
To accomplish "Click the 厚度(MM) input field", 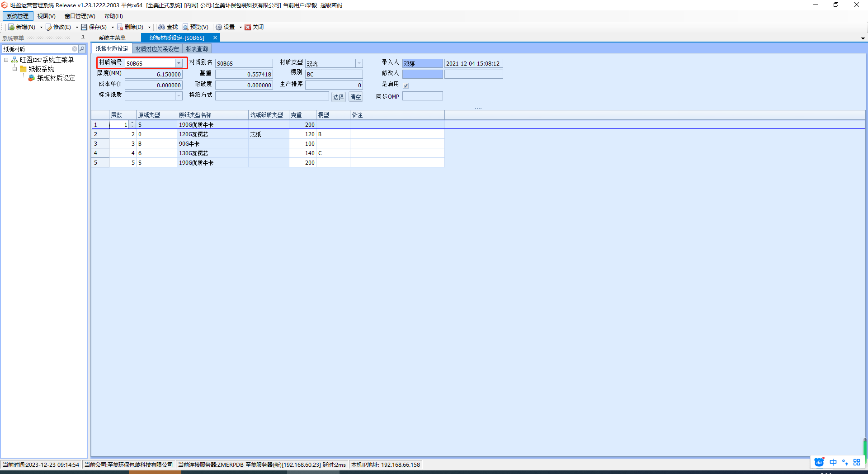I will [154, 74].
